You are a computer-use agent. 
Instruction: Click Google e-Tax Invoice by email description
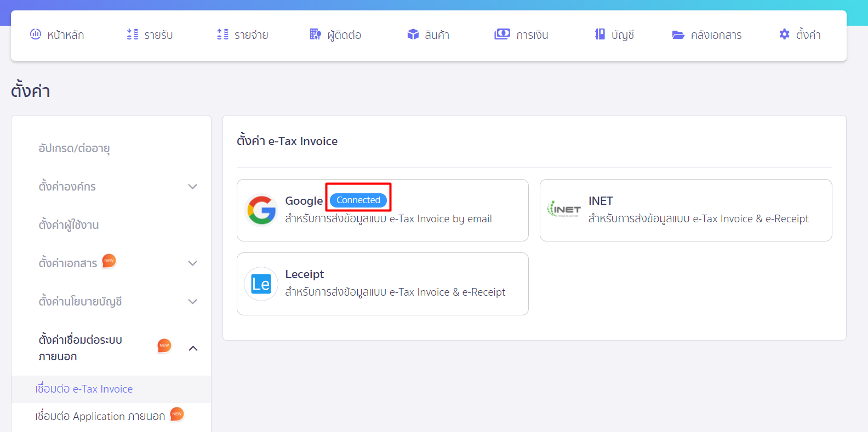(x=389, y=219)
